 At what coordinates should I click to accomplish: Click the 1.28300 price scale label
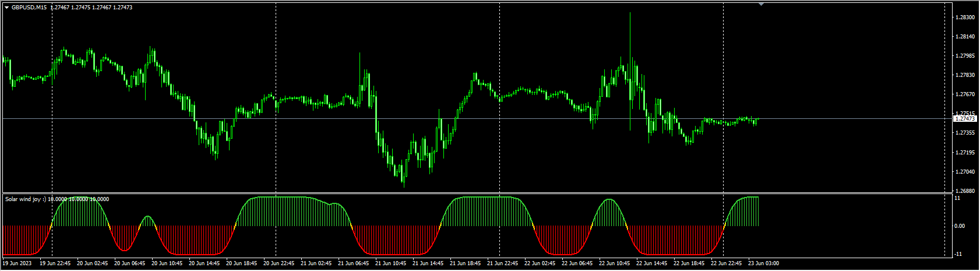(x=964, y=17)
